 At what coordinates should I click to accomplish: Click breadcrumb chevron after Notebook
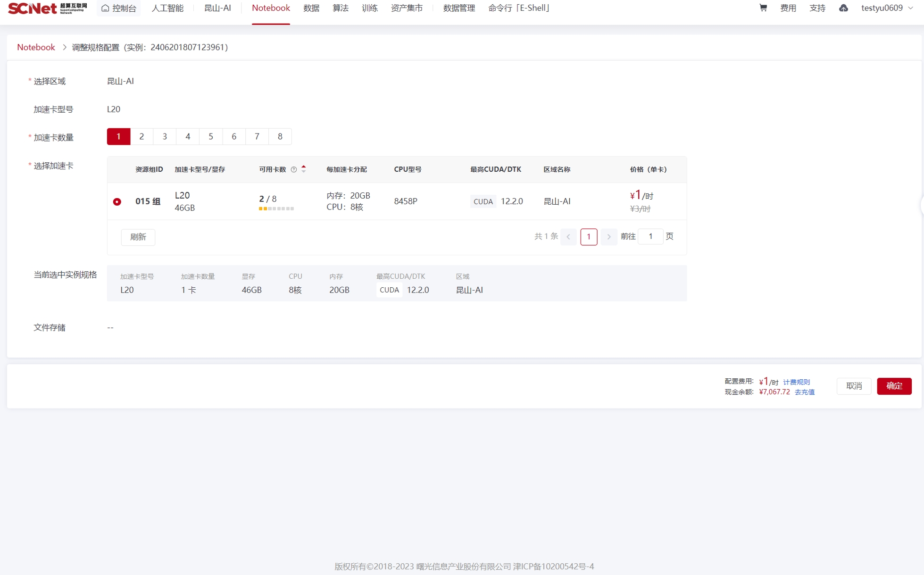(65, 47)
